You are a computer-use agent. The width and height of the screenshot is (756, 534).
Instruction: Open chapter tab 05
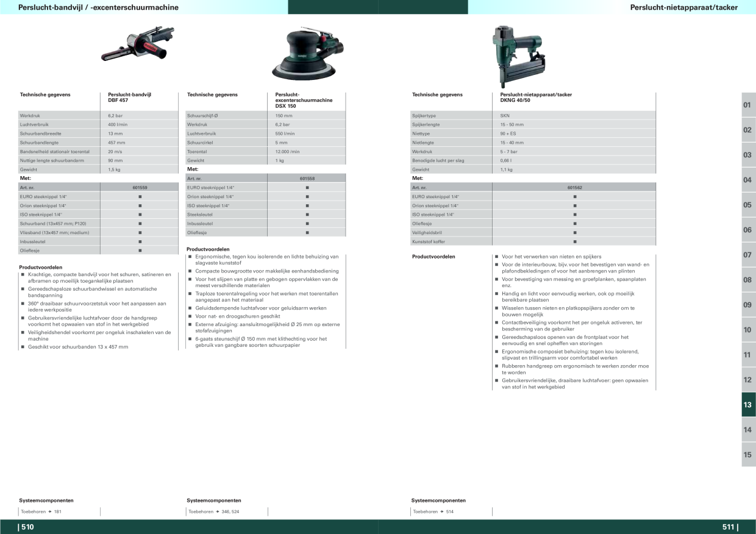[x=748, y=205]
